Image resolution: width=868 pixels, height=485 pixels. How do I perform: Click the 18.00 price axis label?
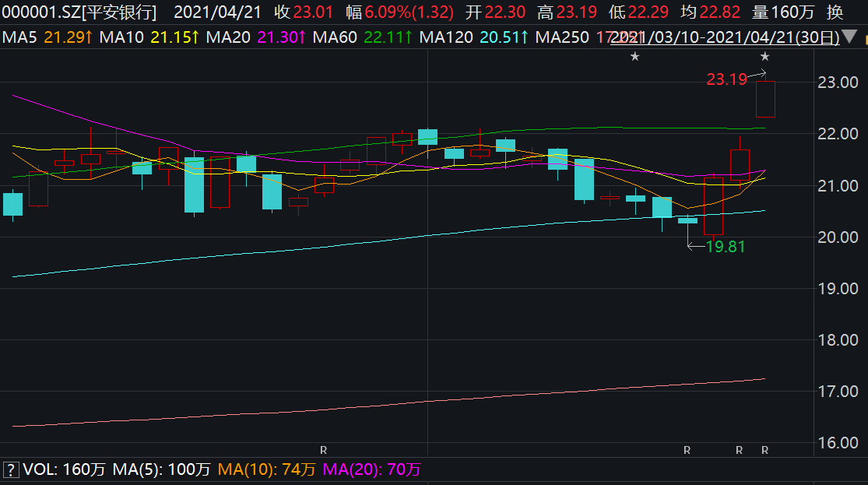(x=838, y=340)
